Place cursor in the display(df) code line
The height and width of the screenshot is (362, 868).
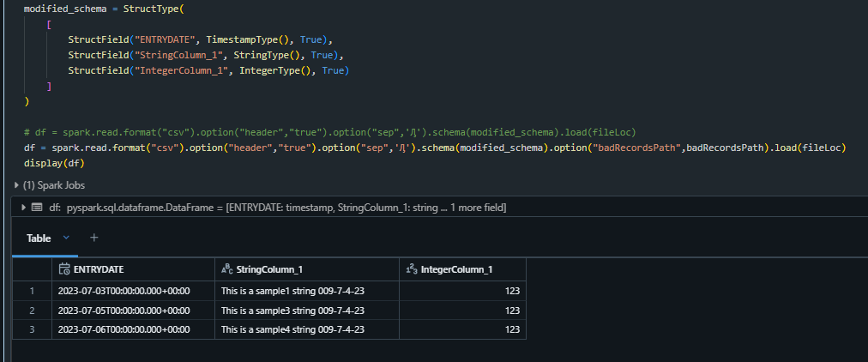tap(53, 163)
